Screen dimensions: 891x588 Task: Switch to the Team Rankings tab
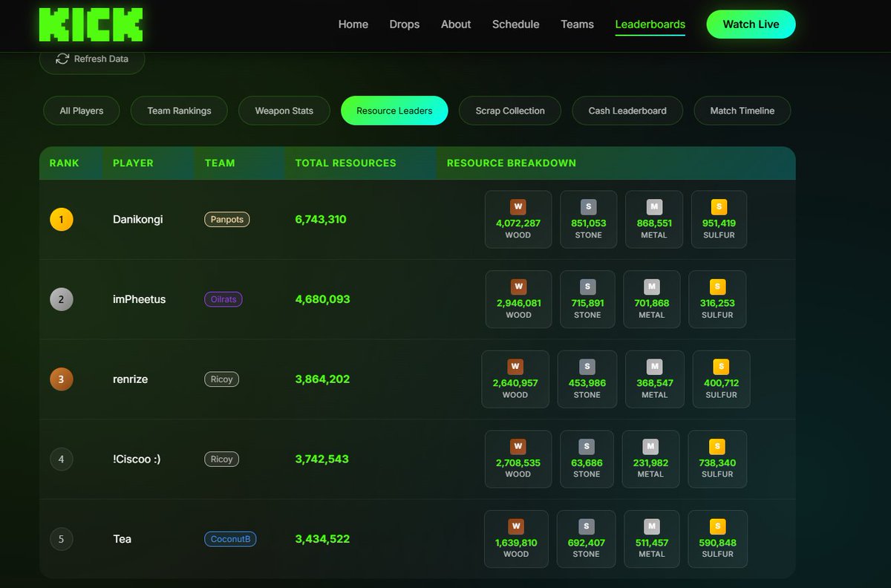[179, 111]
